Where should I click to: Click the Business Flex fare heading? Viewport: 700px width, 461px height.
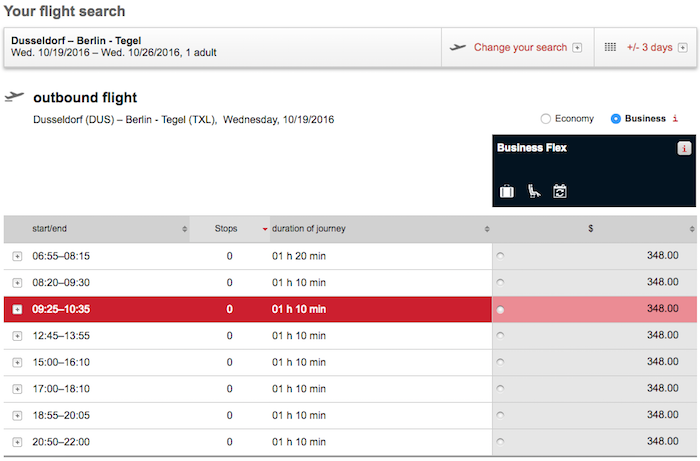532,148
